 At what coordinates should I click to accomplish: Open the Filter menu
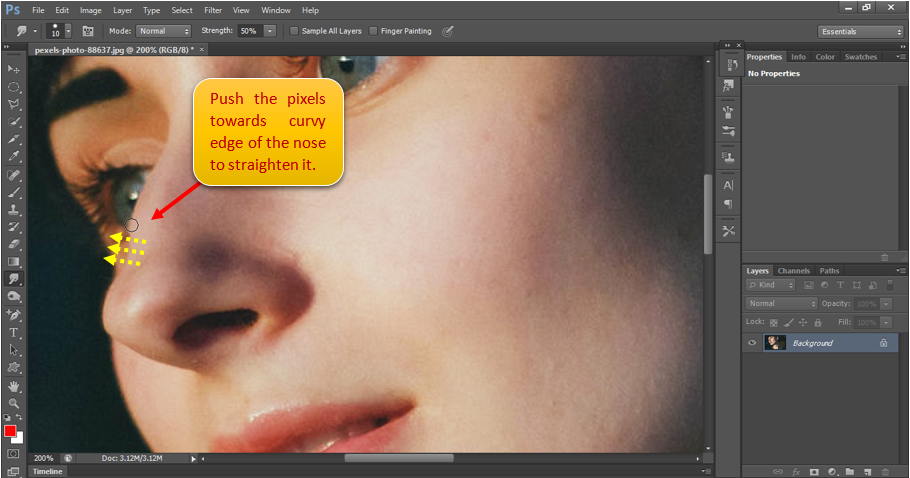(213, 10)
